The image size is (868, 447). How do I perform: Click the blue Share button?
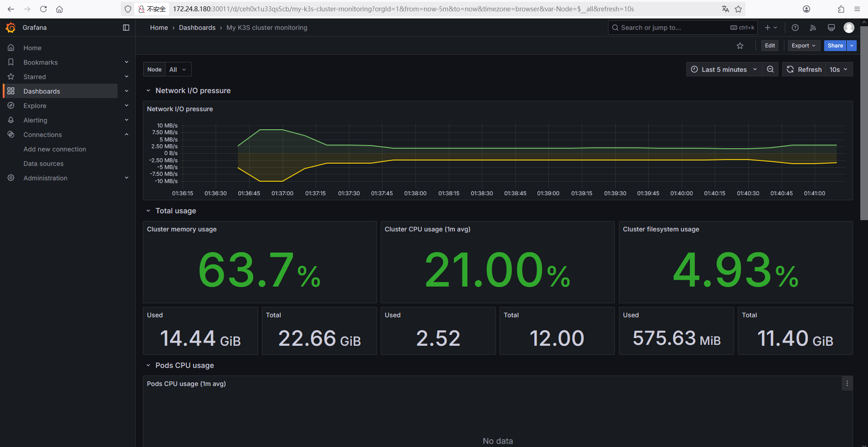pyautogui.click(x=835, y=46)
